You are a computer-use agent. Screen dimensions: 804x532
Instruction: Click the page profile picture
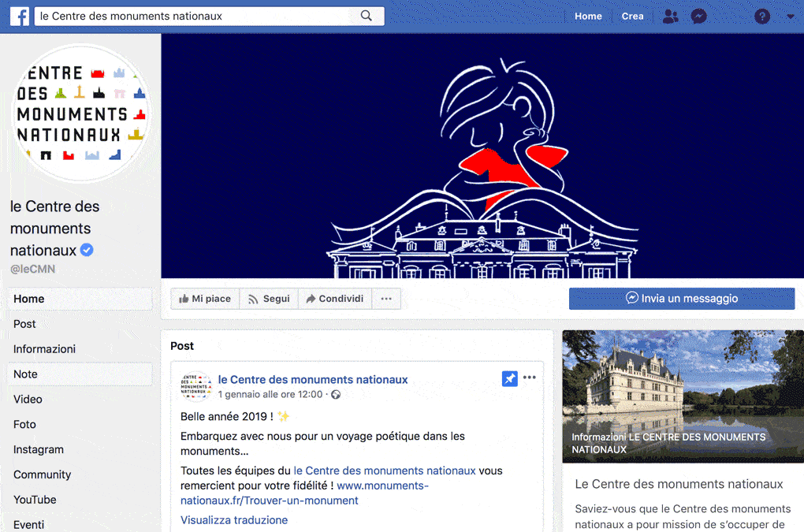(x=80, y=113)
